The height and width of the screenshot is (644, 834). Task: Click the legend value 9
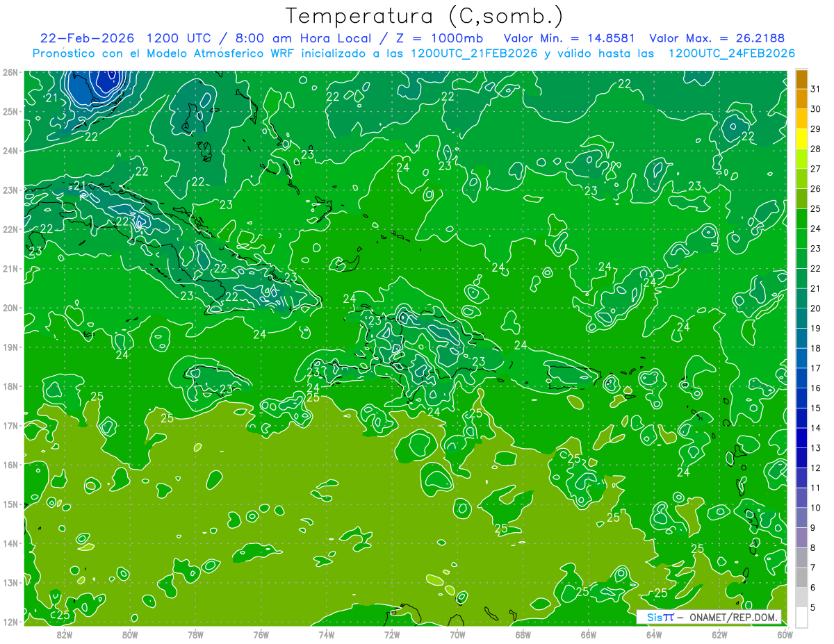pos(813,528)
